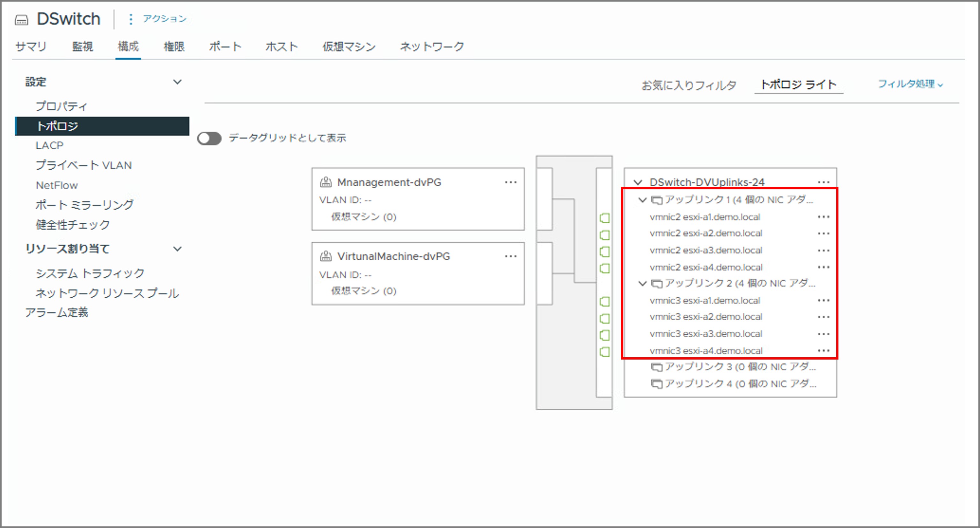Click the アップリンク 3 uplink icon
Image resolution: width=980 pixels, height=528 pixels.
click(657, 367)
